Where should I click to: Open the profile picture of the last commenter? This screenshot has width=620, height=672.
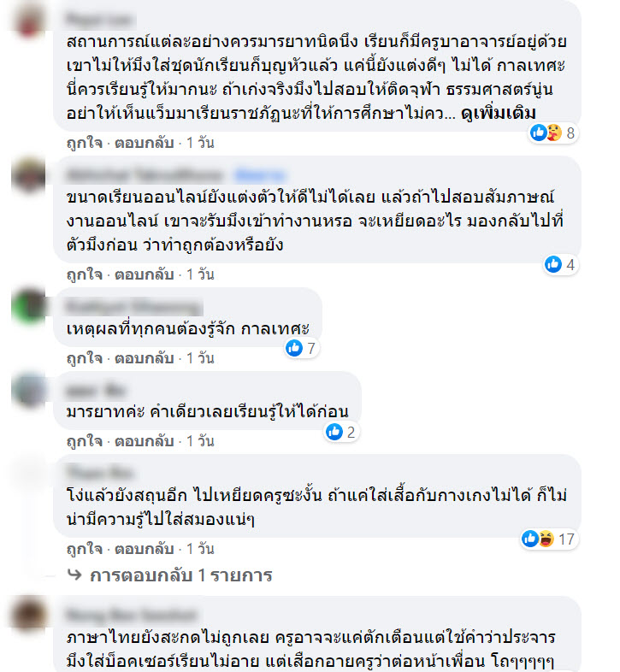[x=28, y=614]
